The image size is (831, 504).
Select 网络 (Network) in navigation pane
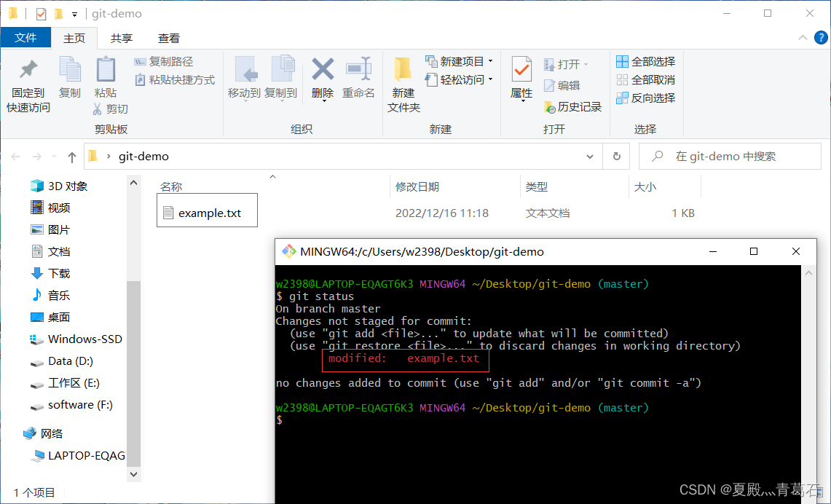pos(44,433)
